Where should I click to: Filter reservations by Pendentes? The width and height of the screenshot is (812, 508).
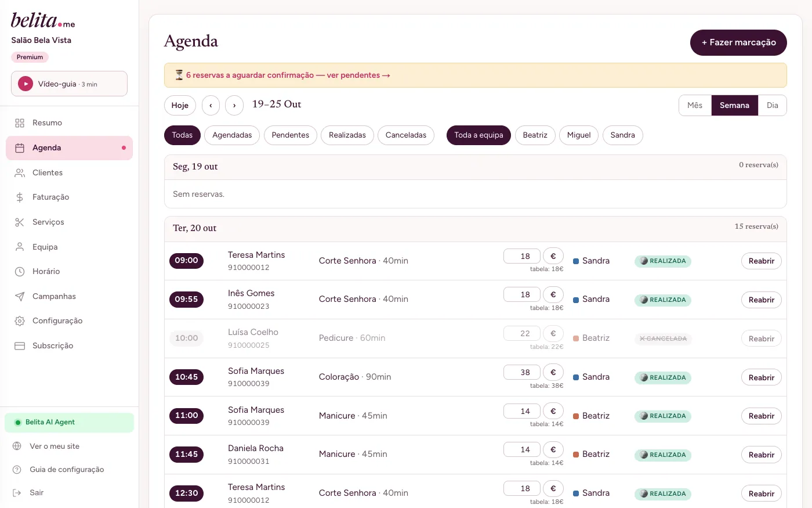291,135
